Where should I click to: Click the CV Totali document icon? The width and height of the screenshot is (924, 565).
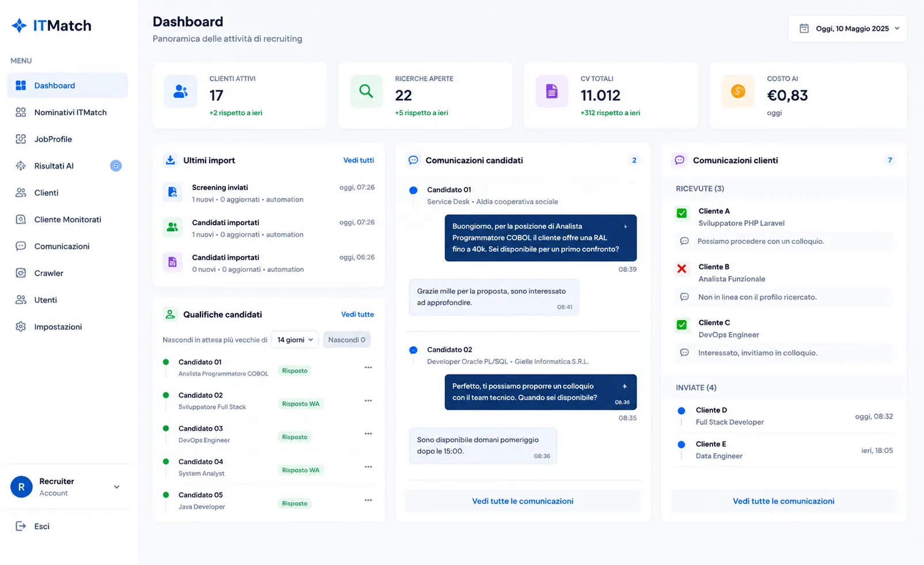pyautogui.click(x=552, y=91)
